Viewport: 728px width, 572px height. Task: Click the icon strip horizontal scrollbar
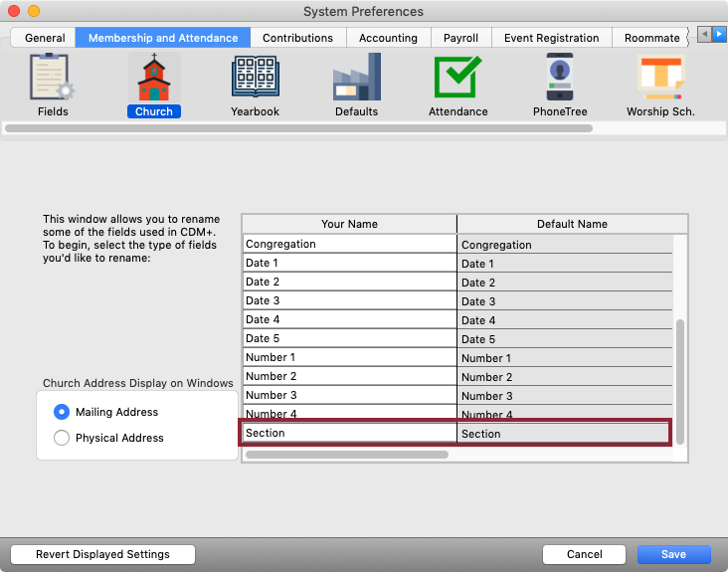(x=298, y=128)
